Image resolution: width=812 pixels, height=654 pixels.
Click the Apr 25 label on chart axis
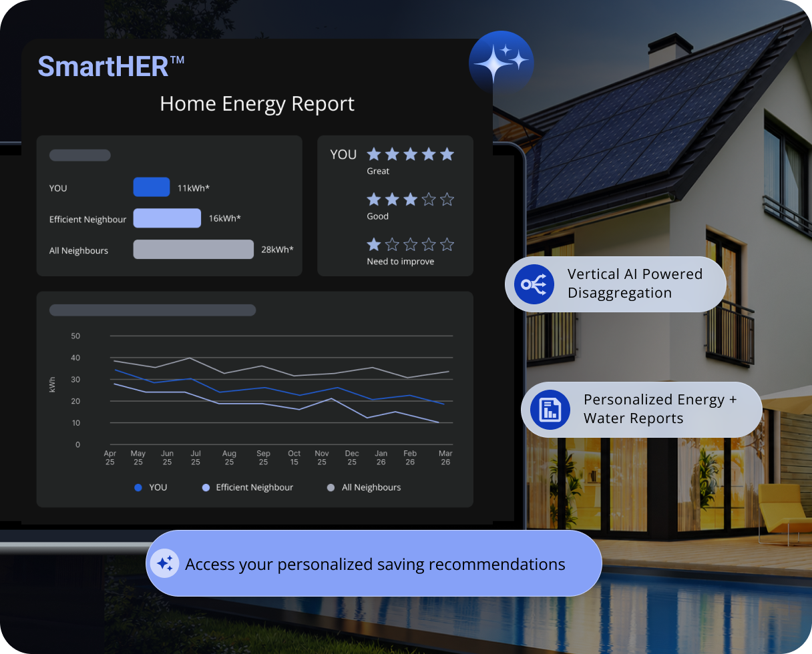coord(110,458)
